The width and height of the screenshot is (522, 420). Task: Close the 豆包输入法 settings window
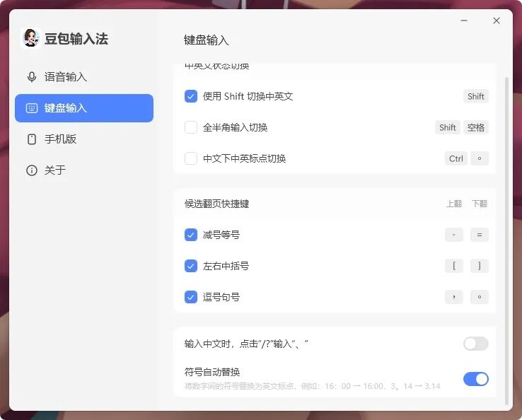[x=497, y=21]
